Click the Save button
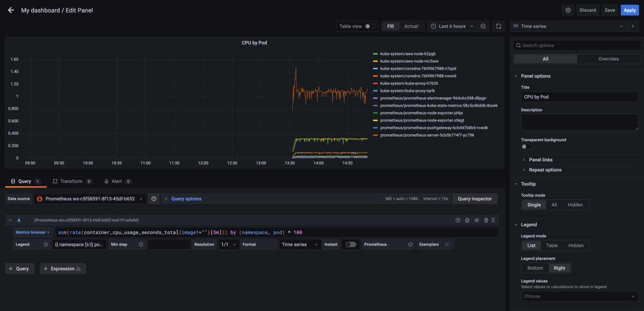 [610, 10]
